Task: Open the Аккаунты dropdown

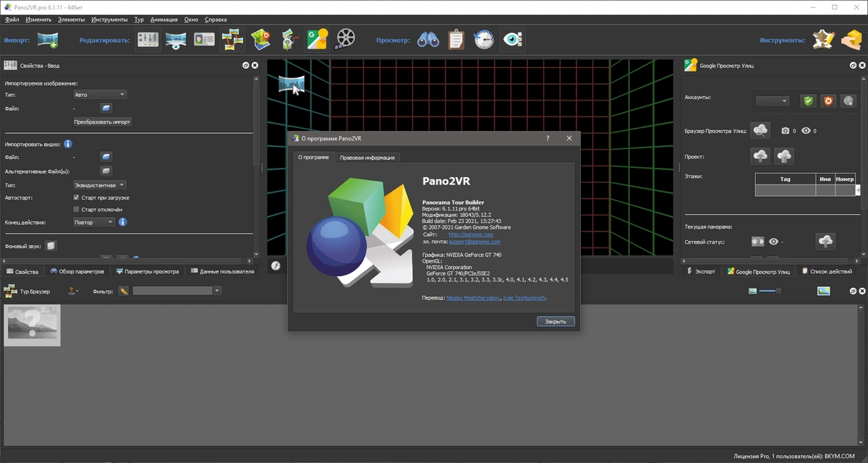Action: [772, 101]
